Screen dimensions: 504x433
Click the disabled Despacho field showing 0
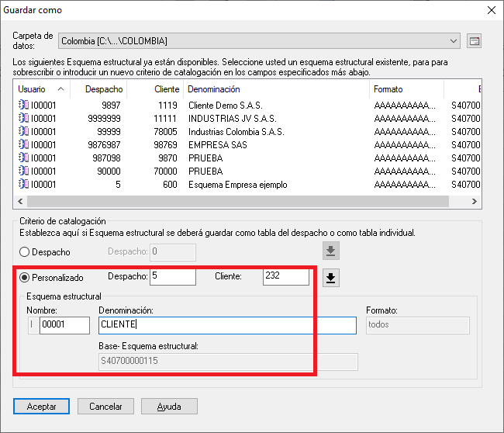[173, 252]
